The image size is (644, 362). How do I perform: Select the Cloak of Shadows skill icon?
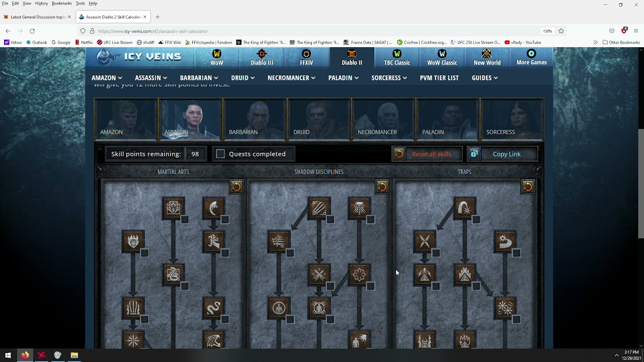point(360,274)
